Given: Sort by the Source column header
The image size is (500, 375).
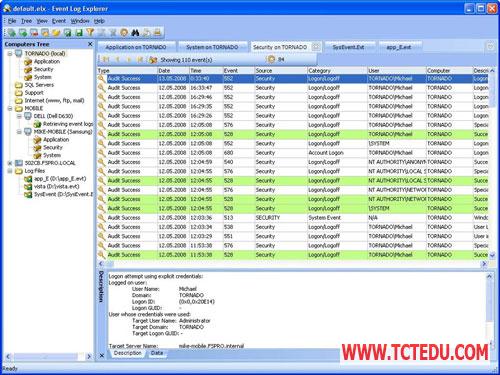Looking at the screenshot, I should [x=281, y=71].
